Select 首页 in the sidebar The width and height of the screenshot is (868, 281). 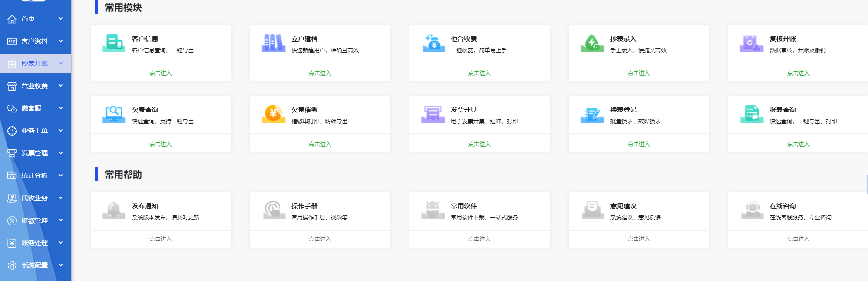tap(36, 19)
